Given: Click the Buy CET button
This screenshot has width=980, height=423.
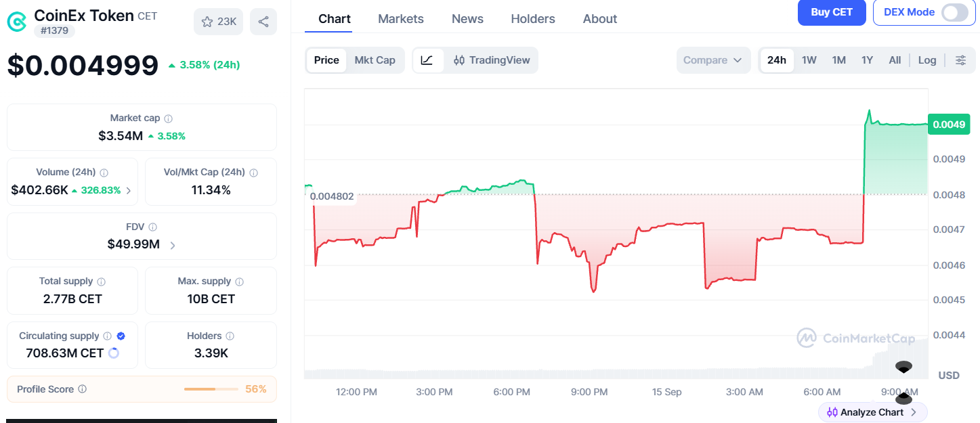Looking at the screenshot, I should [x=832, y=12].
